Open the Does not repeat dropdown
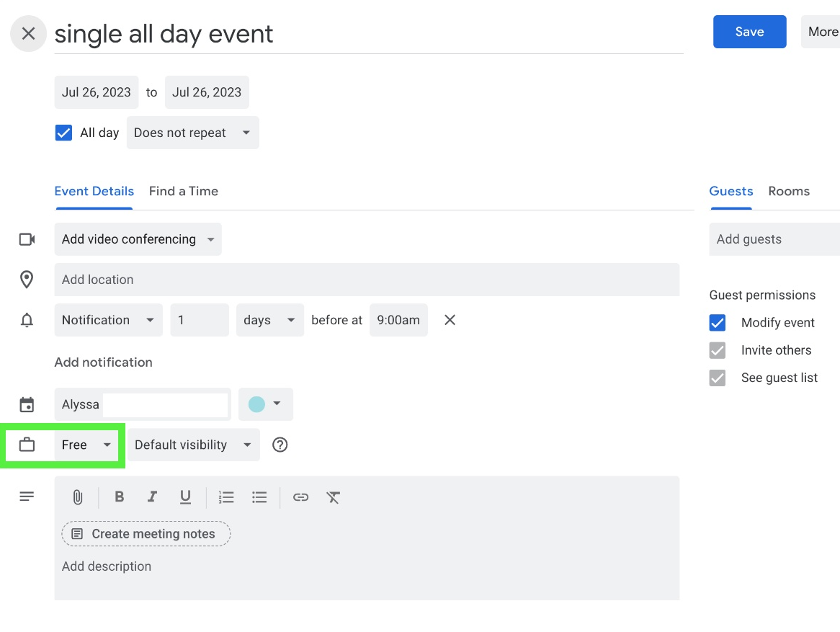The image size is (840, 632). tap(192, 133)
